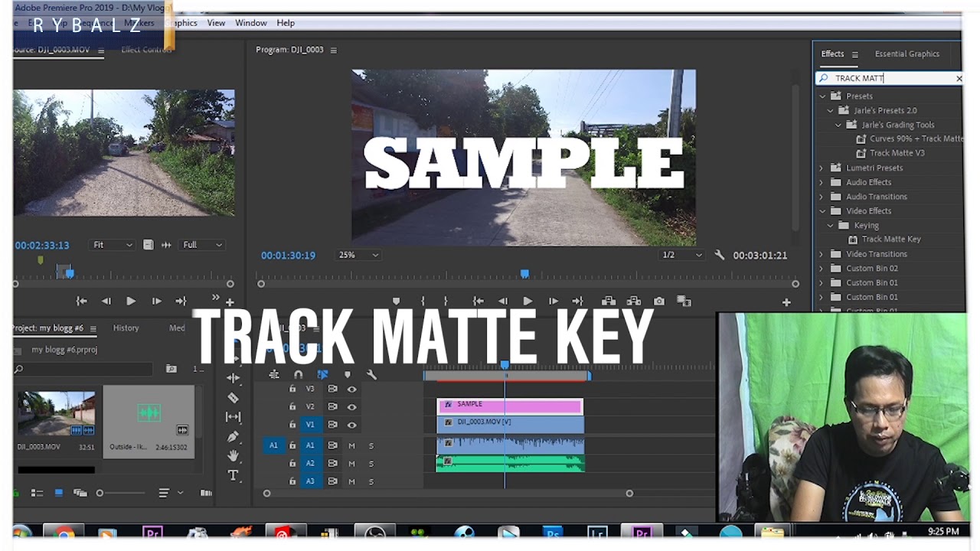
Task: Clear the effects search field
Action: [x=959, y=78]
